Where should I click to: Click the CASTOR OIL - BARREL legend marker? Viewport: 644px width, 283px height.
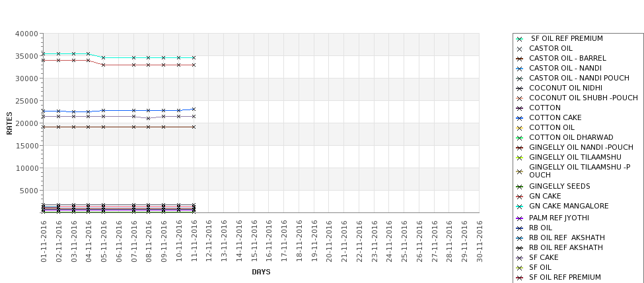tap(520, 59)
